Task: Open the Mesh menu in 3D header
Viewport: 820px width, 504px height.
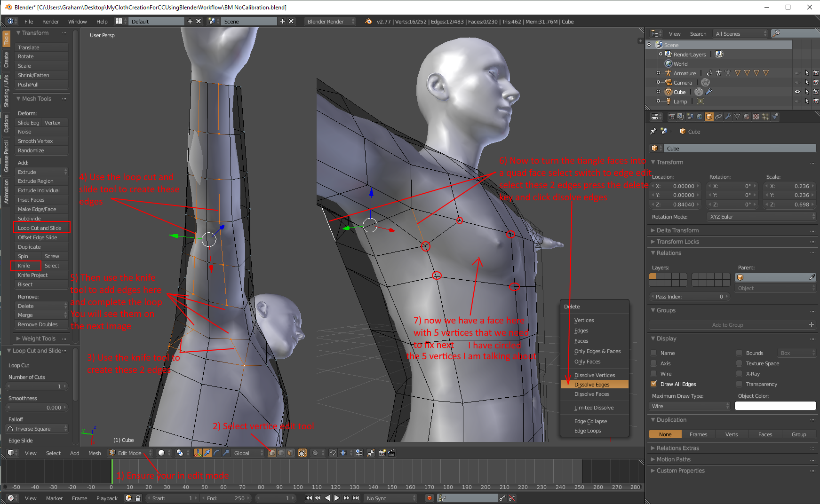Action: 95,453
